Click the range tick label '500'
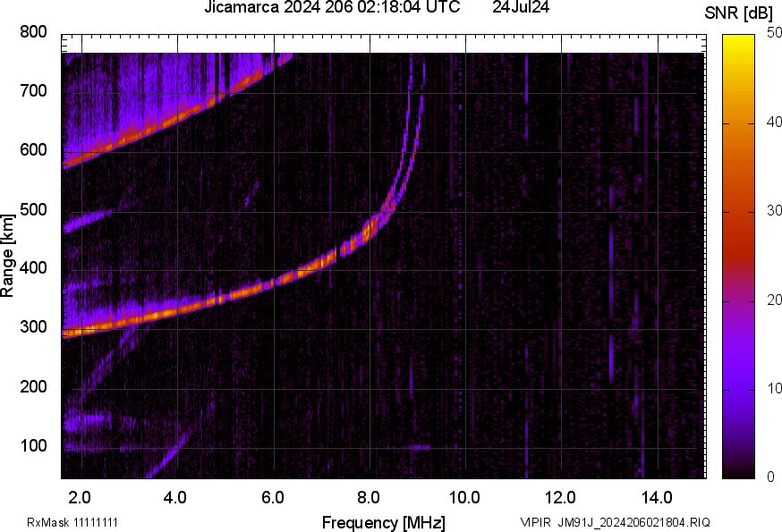The width and height of the screenshot is (782, 532). coord(33,209)
